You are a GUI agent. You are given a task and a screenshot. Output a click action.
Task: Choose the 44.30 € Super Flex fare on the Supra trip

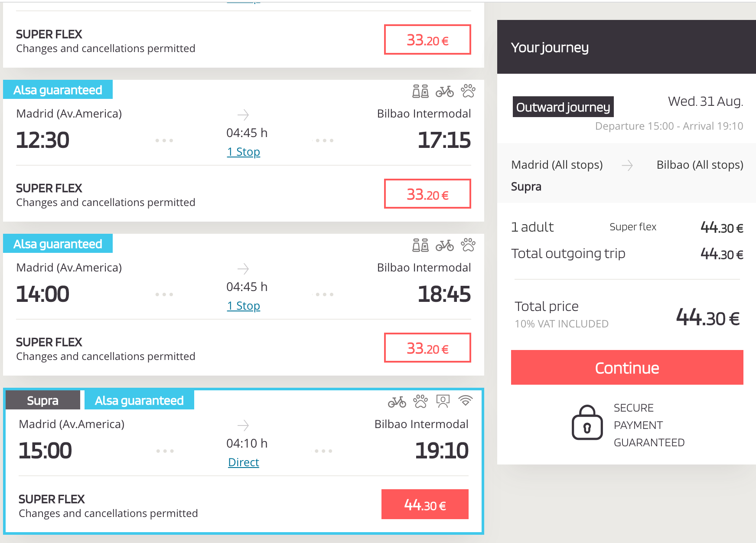(x=425, y=504)
